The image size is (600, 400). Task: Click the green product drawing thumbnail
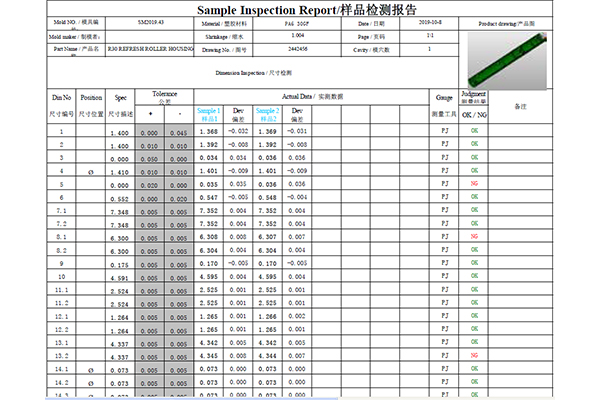point(507,60)
